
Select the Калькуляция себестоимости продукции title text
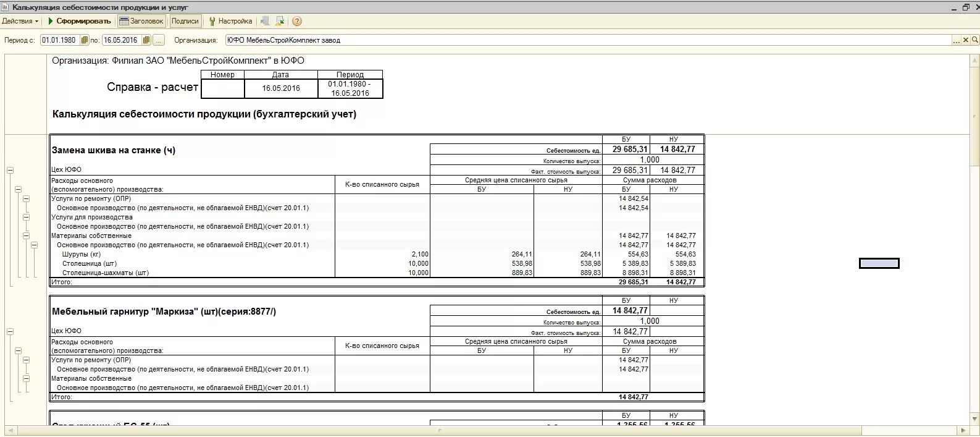[204, 114]
